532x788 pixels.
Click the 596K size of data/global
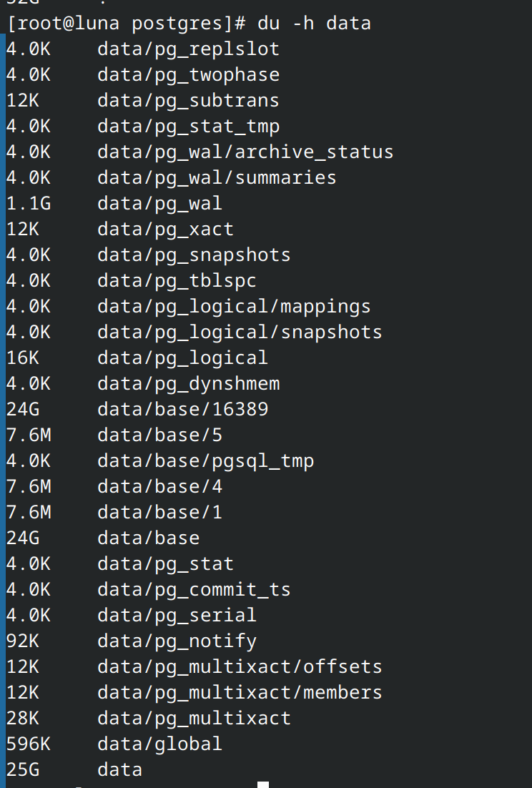tap(29, 744)
